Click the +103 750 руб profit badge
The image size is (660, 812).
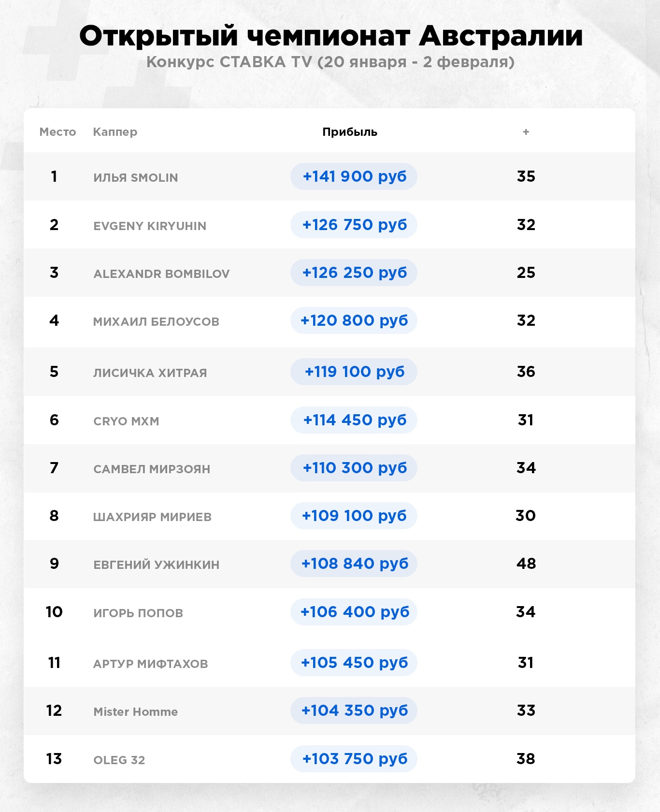pyautogui.click(x=354, y=759)
